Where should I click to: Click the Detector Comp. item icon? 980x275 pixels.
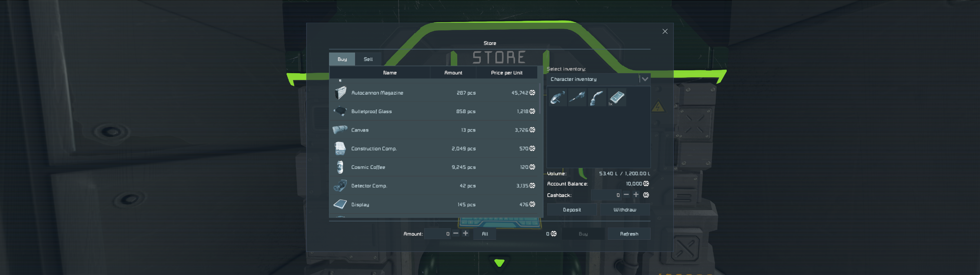pos(340,186)
